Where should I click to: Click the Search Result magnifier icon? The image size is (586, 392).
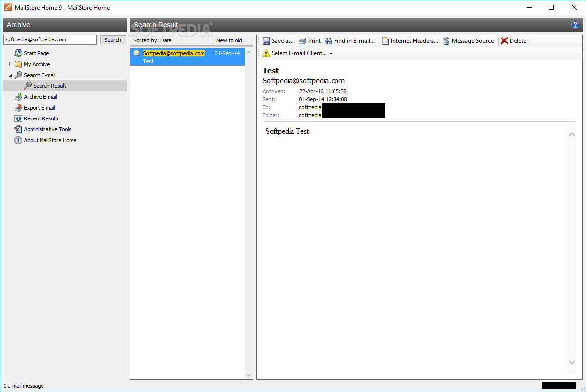pyautogui.click(x=28, y=85)
